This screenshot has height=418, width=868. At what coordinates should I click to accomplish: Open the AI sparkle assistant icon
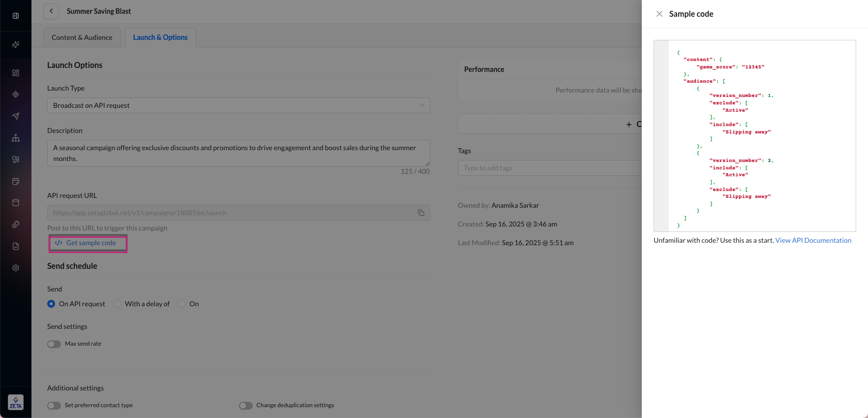tap(16, 45)
